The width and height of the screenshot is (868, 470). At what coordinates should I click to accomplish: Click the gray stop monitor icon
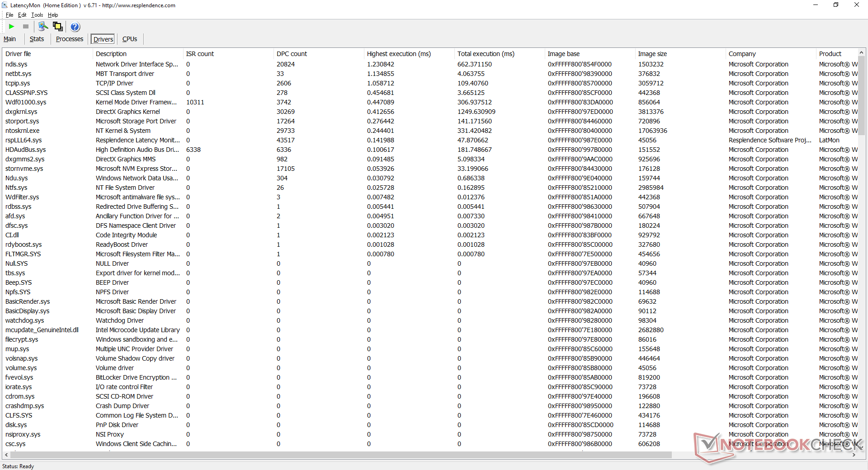pyautogui.click(x=26, y=27)
